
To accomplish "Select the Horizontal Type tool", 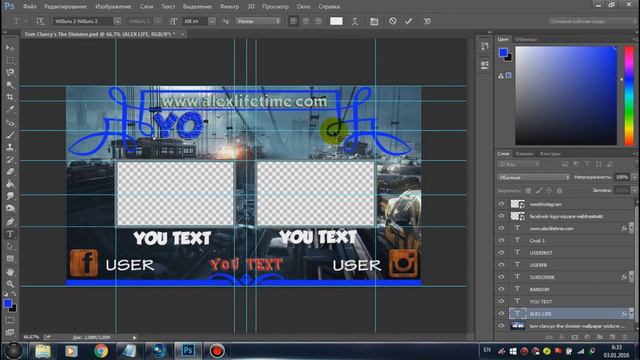I will pos(10,234).
